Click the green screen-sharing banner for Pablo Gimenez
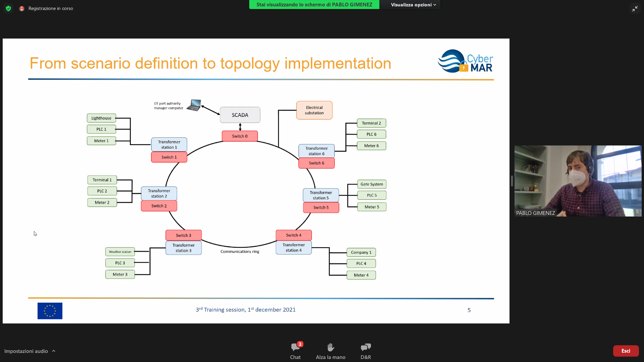 (314, 5)
